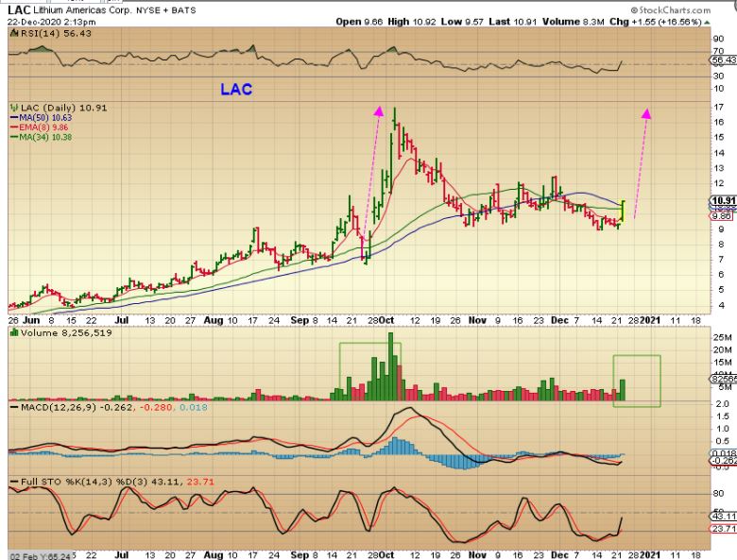The image size is (737, 560).
Task: Click the LAC (Daily) 10.91 legend label
Action: click(x=64, y=108)
